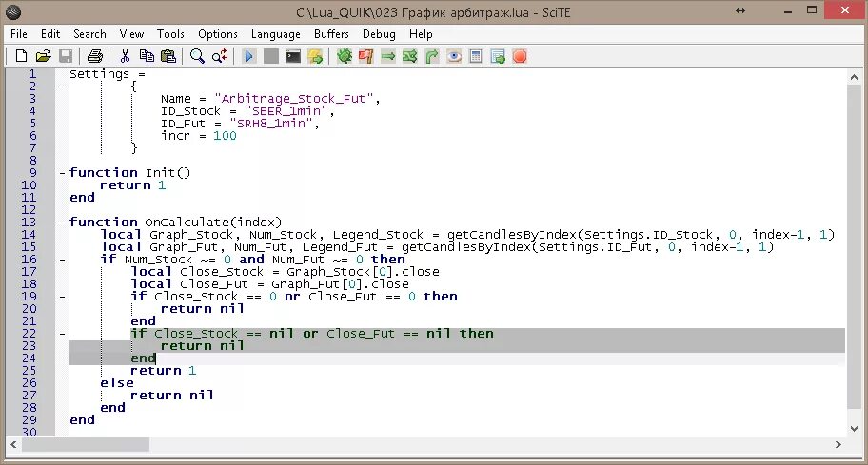Step out with the curved green arrow icon
The image size is (868, 465).
(432, 56)
